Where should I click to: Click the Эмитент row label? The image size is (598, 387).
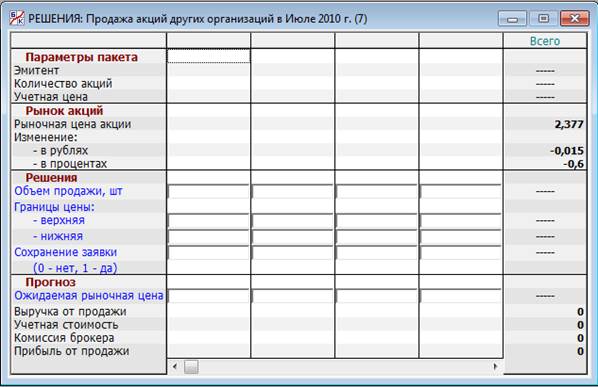click(x=37, y=71)
